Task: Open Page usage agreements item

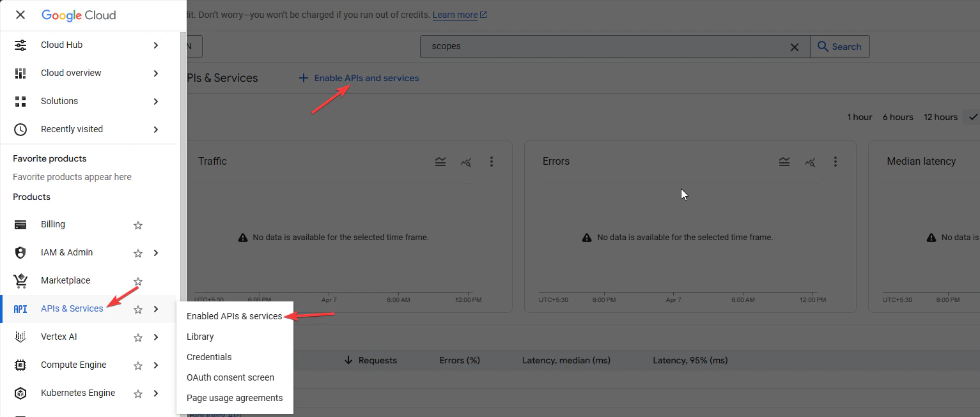Action: 235,398
